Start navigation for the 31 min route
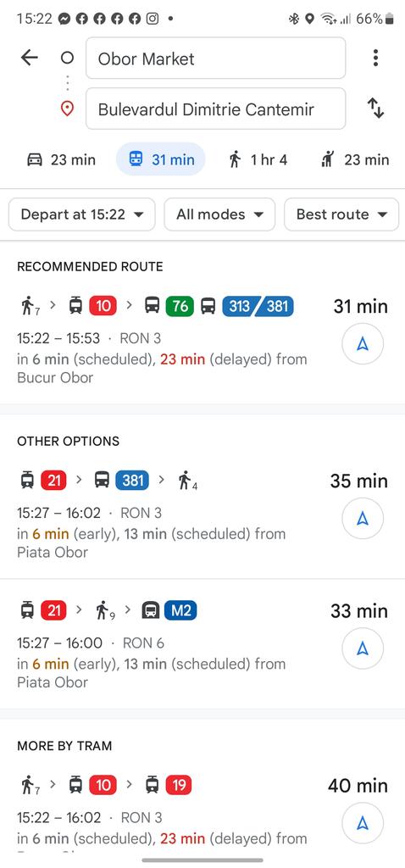 click(363, 344)
